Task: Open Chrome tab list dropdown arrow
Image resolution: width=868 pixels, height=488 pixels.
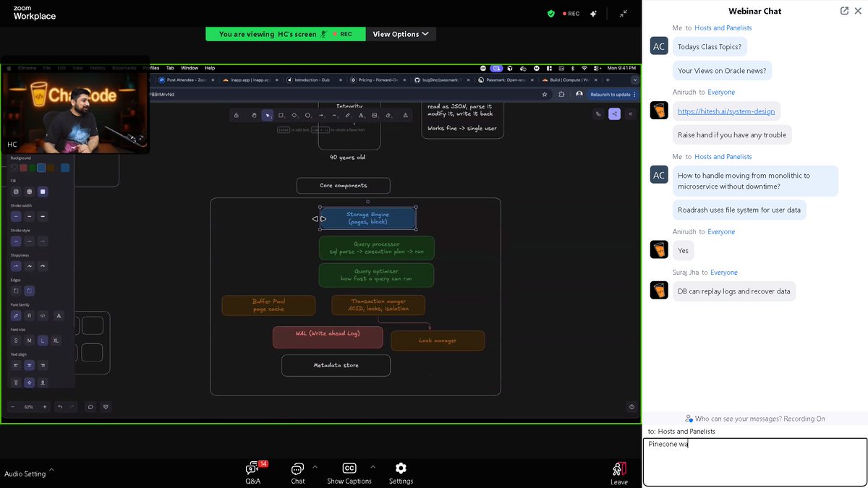Action: [635, 80]
